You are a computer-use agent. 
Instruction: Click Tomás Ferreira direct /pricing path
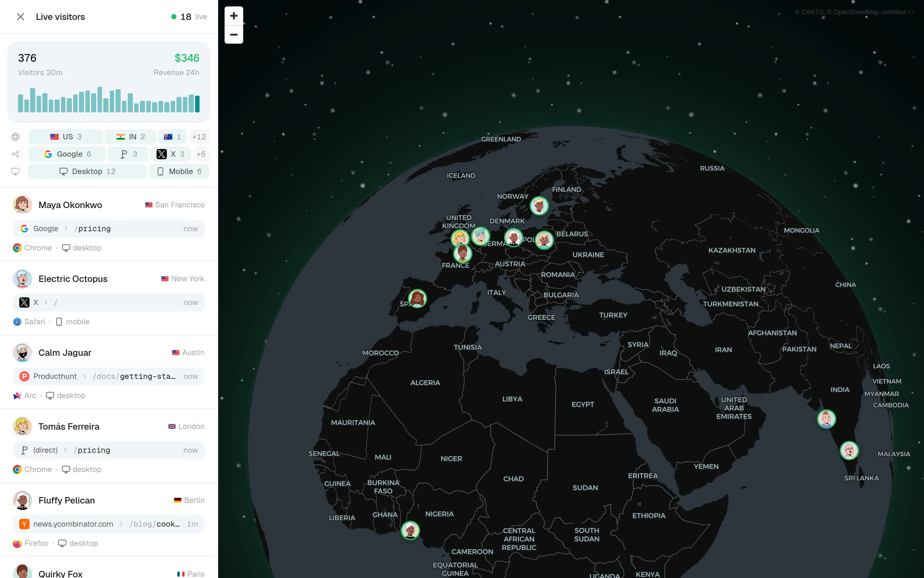pos(109,450)
